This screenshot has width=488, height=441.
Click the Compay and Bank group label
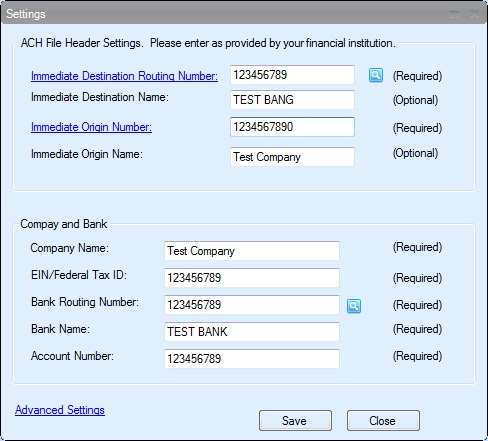coord(64,224)
